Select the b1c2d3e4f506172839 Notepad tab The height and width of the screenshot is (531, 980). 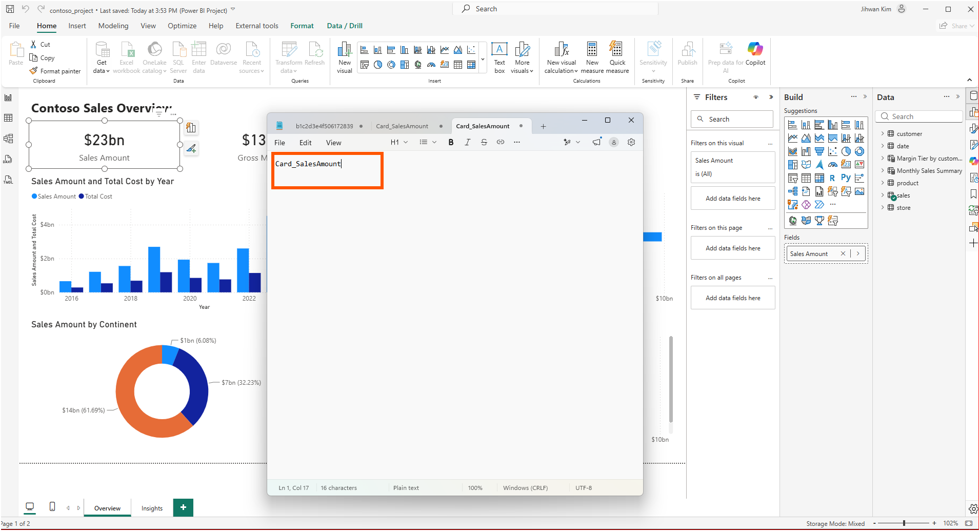click(325, 126)
